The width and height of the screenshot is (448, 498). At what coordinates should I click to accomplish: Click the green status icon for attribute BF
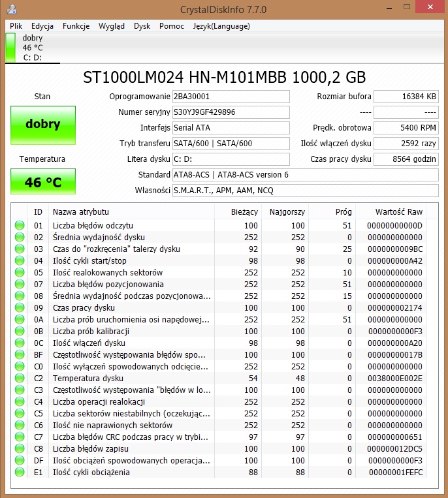[20, 355]
